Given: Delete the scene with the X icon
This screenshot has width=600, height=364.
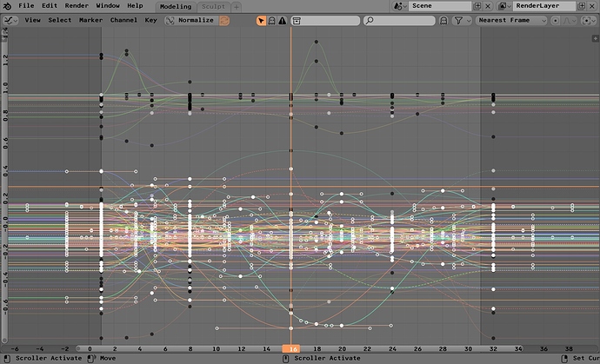Looking at the screenshot, I should pos(488,6).
